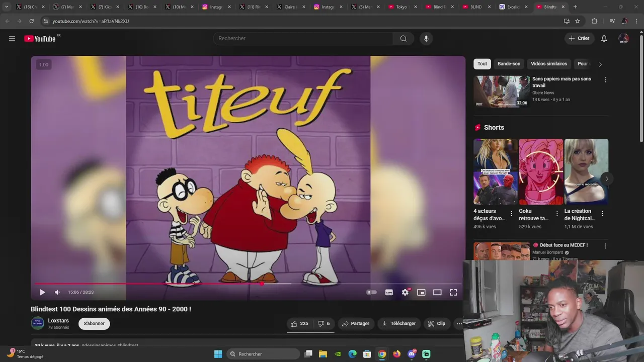
Task: Open options for Débat face au MEDEF video
Action: coord(605,246)
